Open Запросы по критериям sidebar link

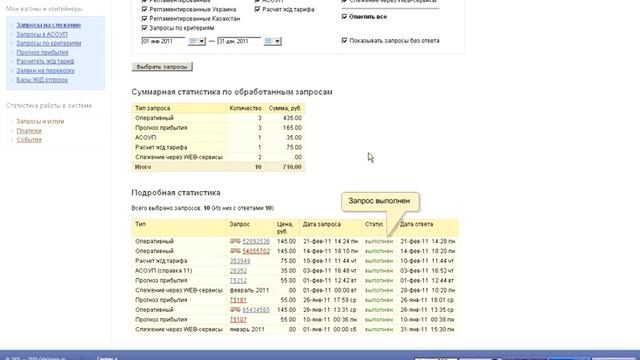[49, 43]
